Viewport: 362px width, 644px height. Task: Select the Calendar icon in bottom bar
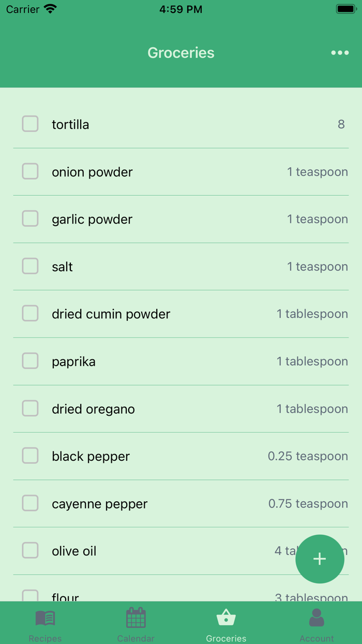pyautogui.click(x=135, y=617)
